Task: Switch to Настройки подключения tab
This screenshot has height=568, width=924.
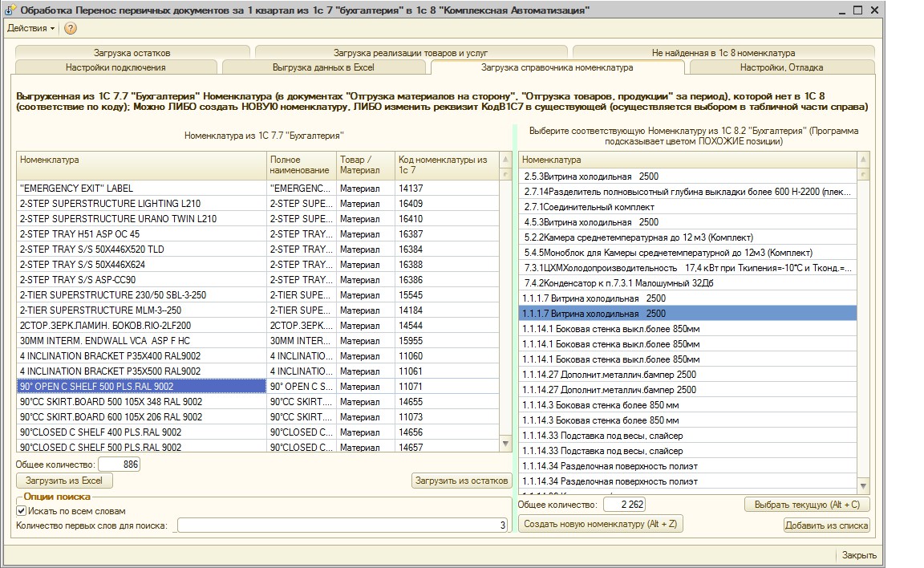Action: (x=115, y=67)
